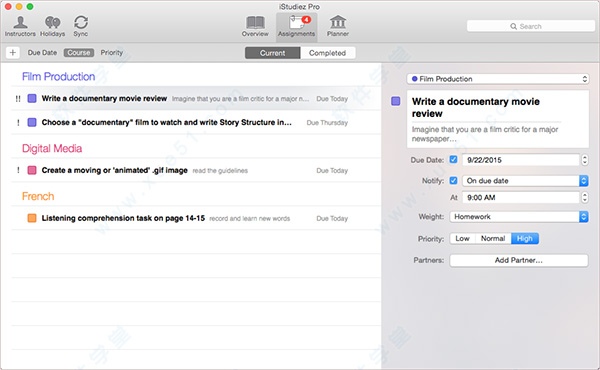Uncheck the Due Date checkbox
600x370 pixels.
point(453,160)
